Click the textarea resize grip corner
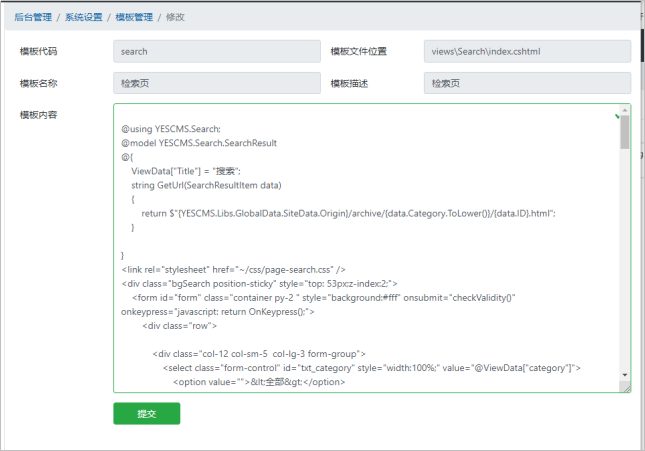The image size is (645, 451). pos(626,388)
